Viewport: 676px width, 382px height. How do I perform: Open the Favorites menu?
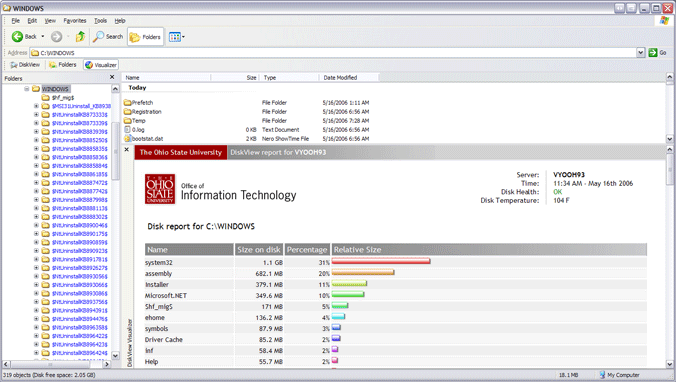(x=75, y=21)
